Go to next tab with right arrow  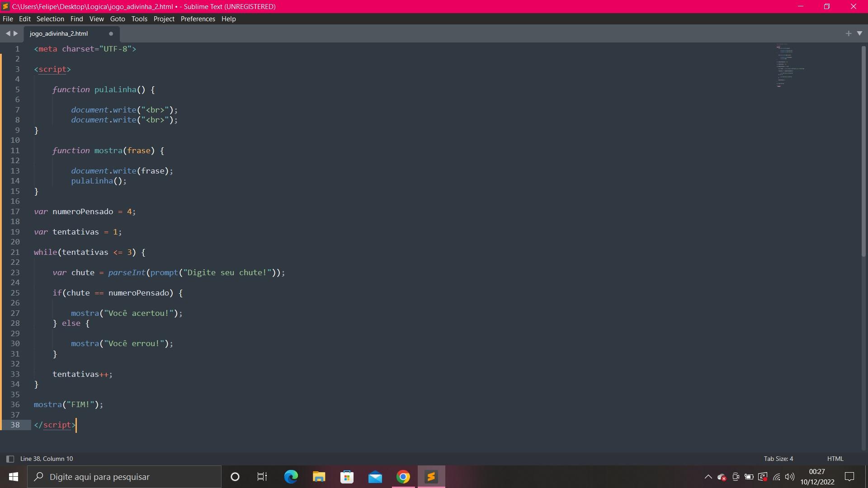coord(16,33)
